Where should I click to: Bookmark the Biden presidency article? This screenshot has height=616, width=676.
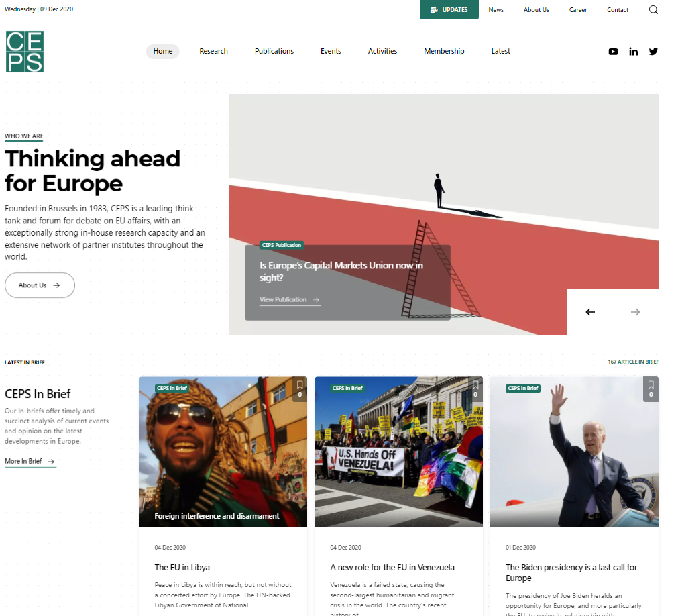pyautogui.click(x=651, y=389)
